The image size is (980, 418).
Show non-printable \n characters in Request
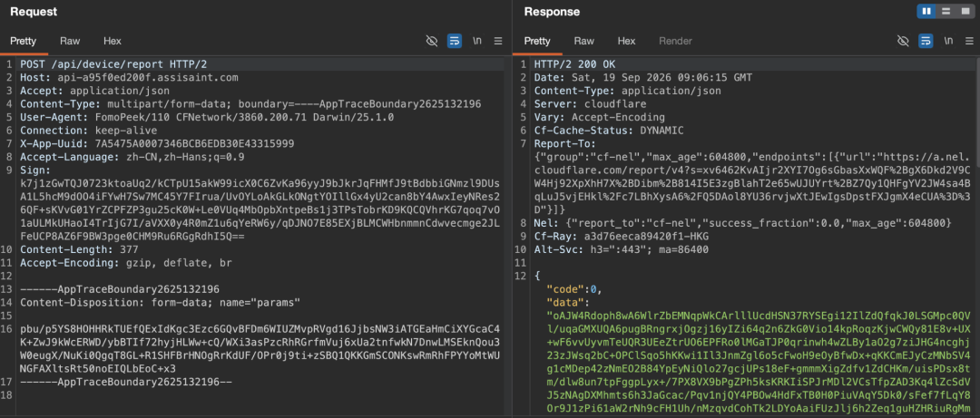tap(477, 41)
